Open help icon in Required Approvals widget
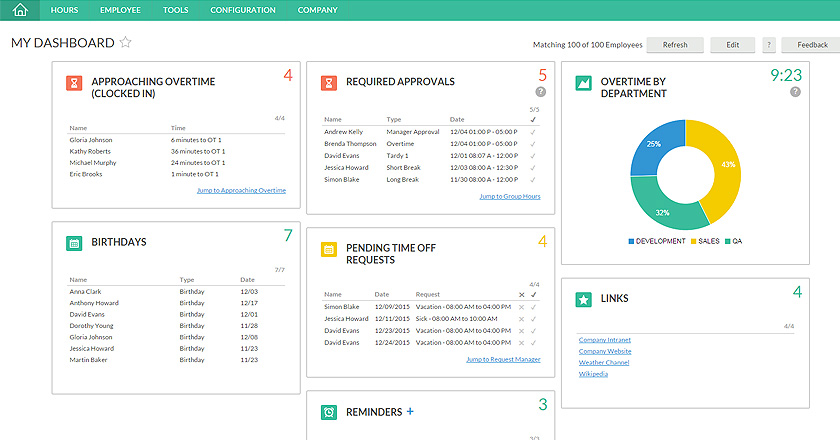This screenshot has width=840, height=440. 541,92
